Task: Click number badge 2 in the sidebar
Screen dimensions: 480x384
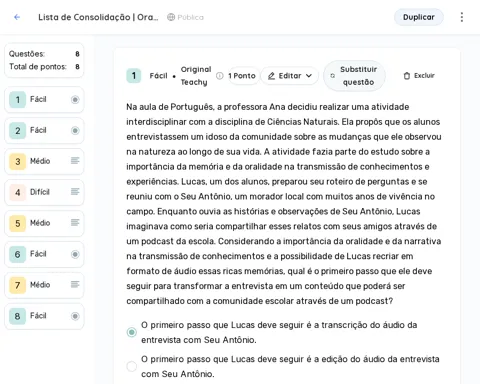Action: pos(18,130)
